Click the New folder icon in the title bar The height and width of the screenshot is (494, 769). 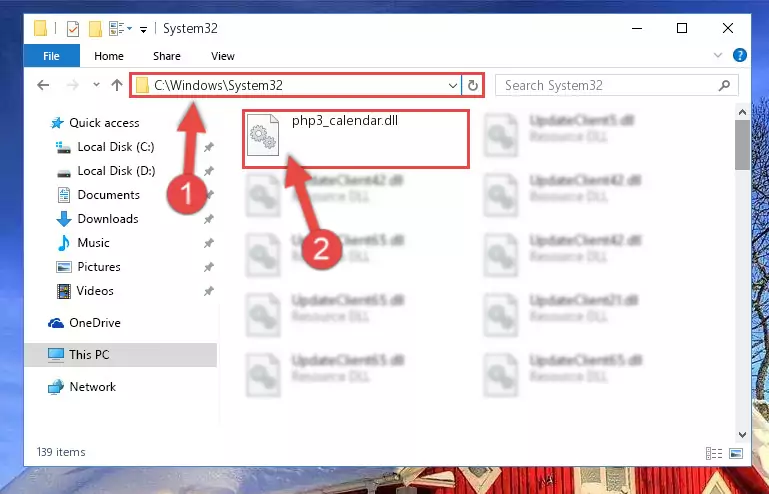(95, 29)
